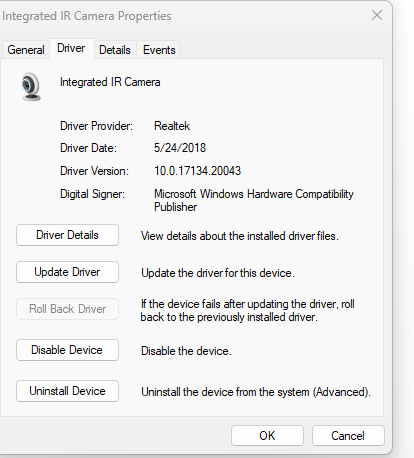Viewport: 414px width, 458px height.
Task: Confirm with the OK button
Action: pyautogui.click(x=267, y=436)
